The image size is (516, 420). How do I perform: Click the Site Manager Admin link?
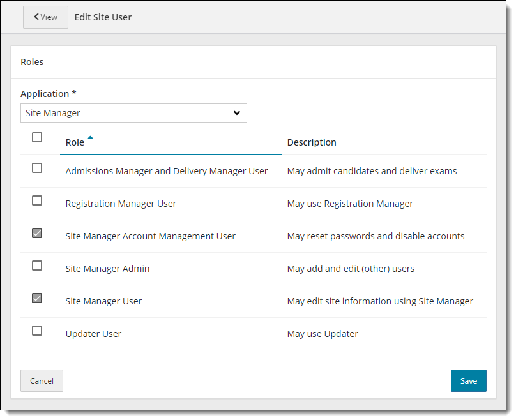point(107,268)
